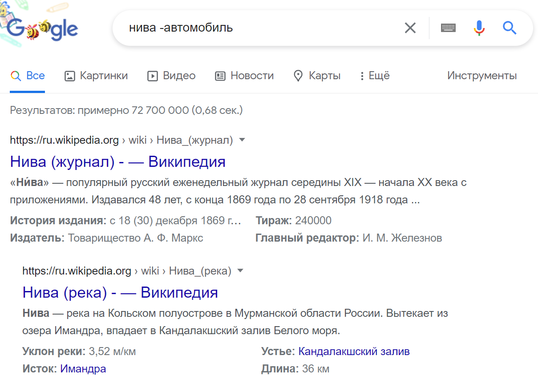Start voice search with microphone icon

(479, 28)
